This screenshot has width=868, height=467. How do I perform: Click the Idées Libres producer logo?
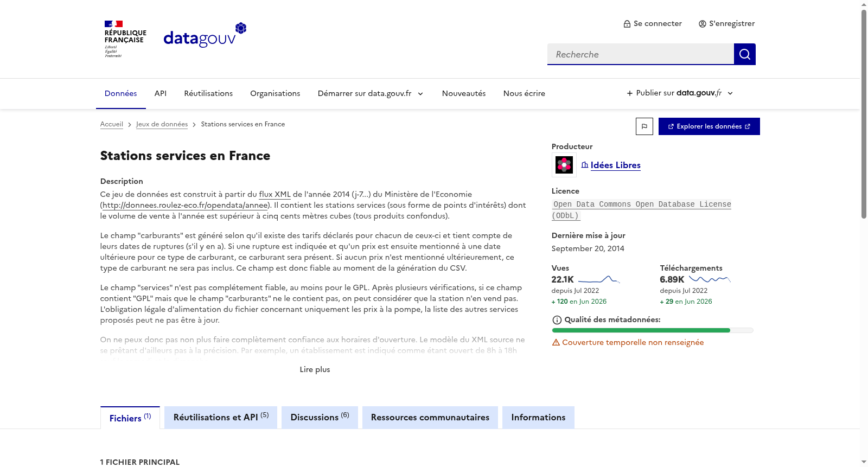tap(564, 165)
